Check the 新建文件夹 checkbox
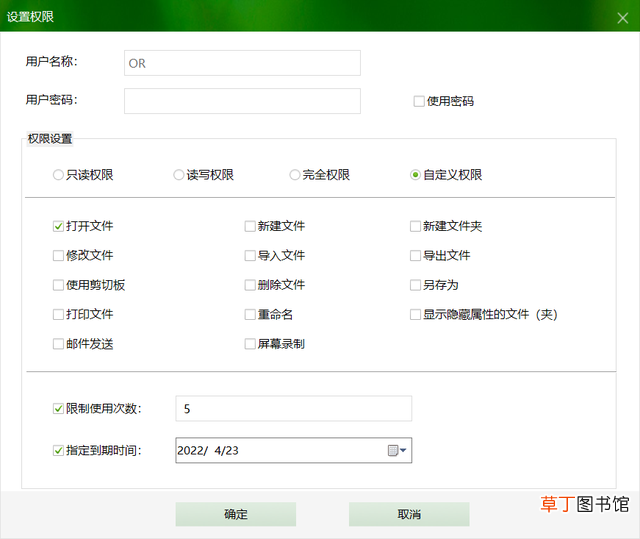Viewport: 640px width, 539px height. point(415,226)
